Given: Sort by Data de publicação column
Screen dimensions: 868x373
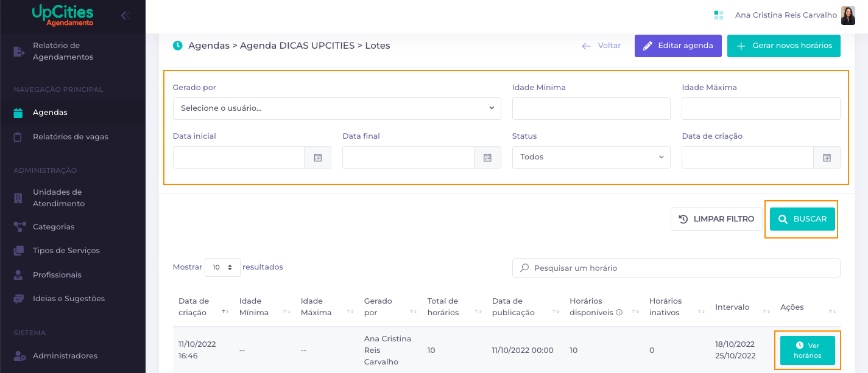Looking at the screenshot, I should 525,307.
